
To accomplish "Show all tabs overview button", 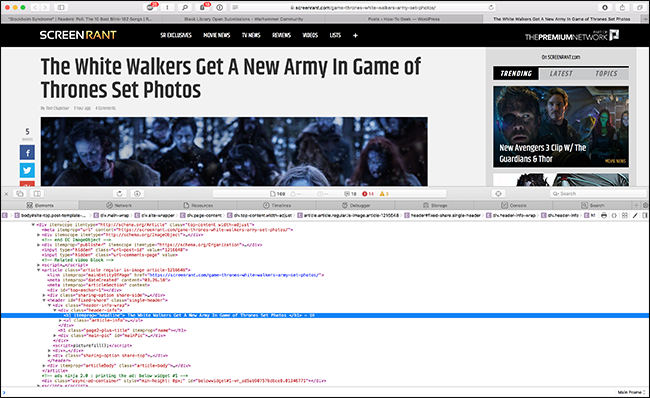I will coord(640,7).
